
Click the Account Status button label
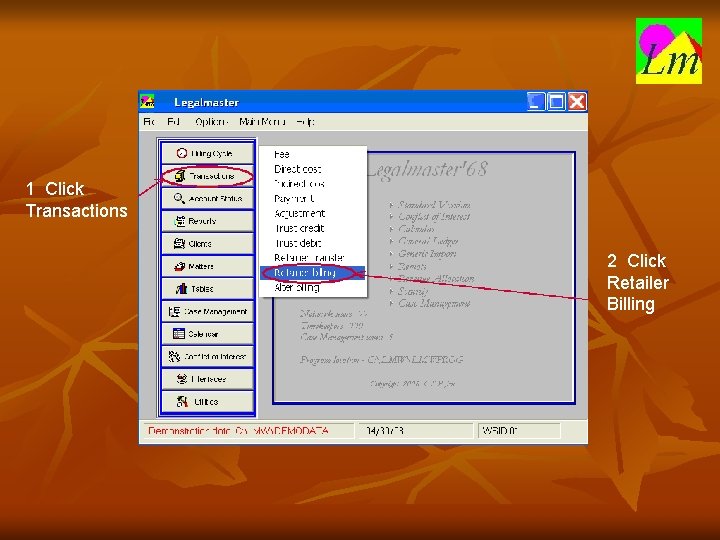(215, 198)
